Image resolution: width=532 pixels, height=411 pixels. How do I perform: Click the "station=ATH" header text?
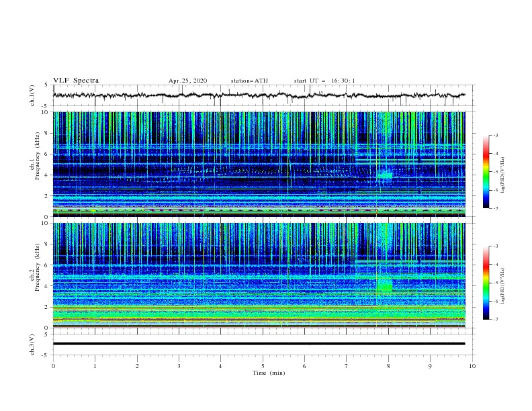[x=249, y=81]
